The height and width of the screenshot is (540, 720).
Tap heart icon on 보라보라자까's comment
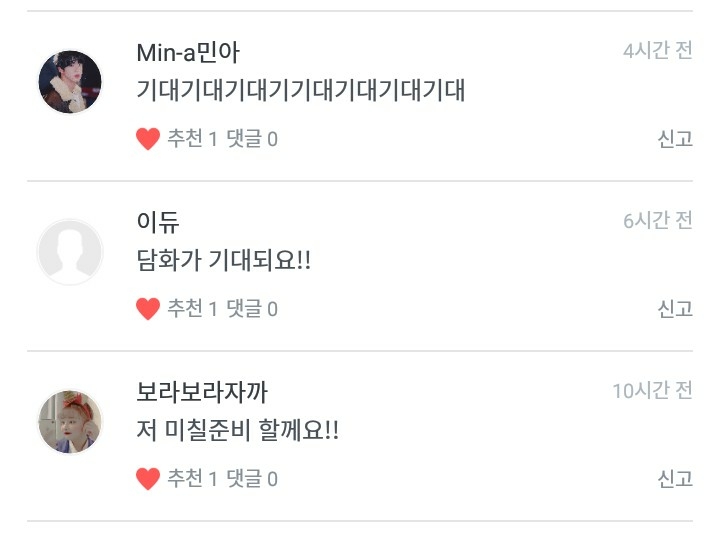pos(148,480)
